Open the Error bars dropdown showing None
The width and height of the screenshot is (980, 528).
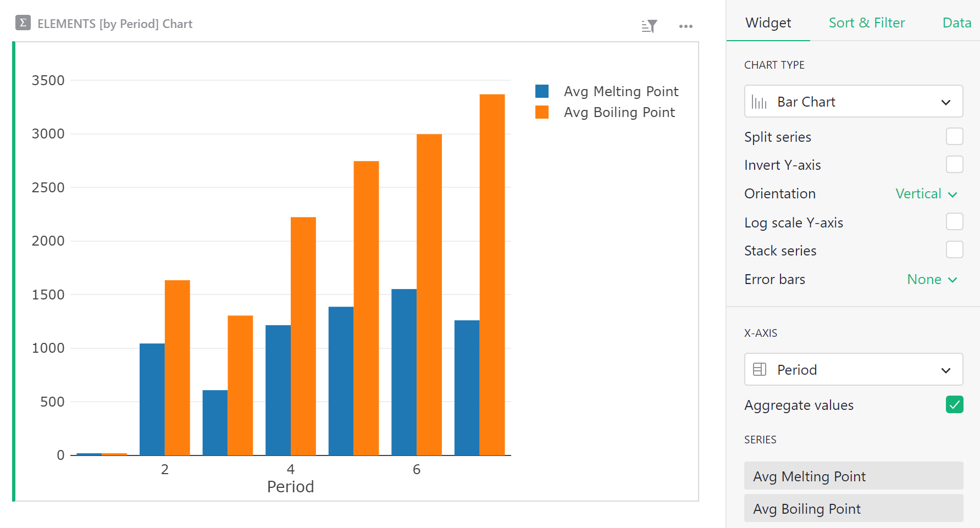[x=932, y=279]
